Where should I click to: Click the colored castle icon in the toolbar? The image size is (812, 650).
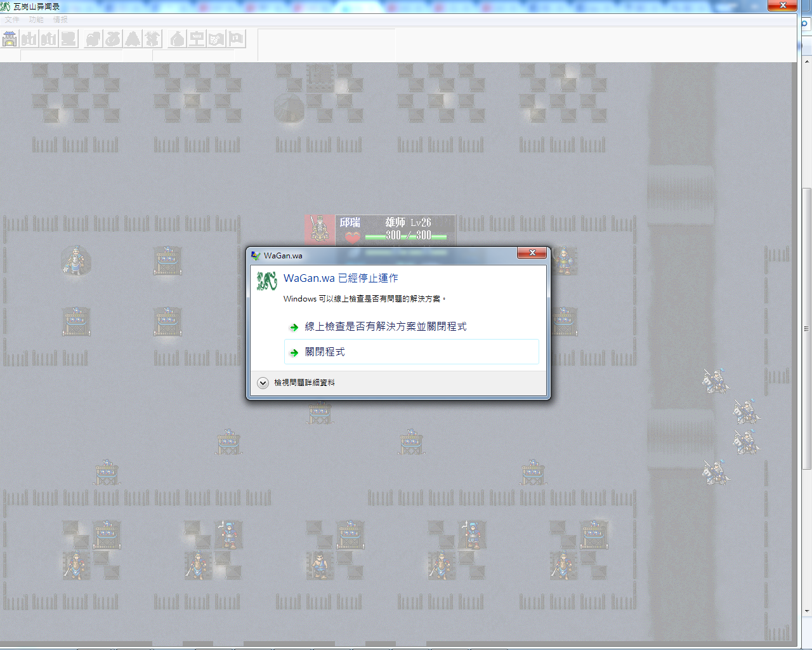coord(10,39)
